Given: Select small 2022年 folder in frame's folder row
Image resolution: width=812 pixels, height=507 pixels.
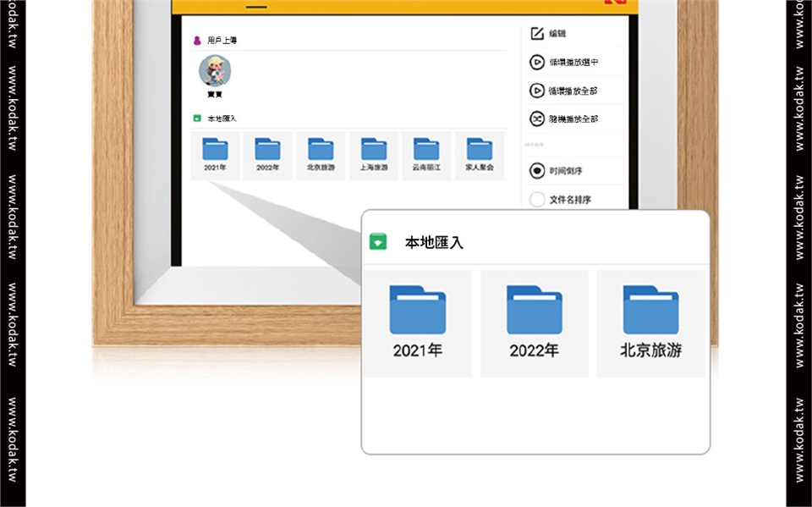Looking at the screenshot, I should pos(268,154).
